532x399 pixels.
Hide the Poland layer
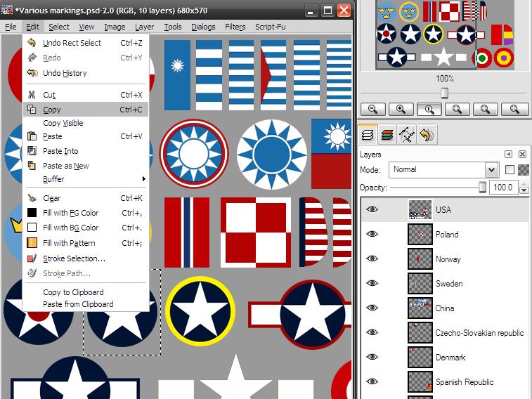[372, 234]
